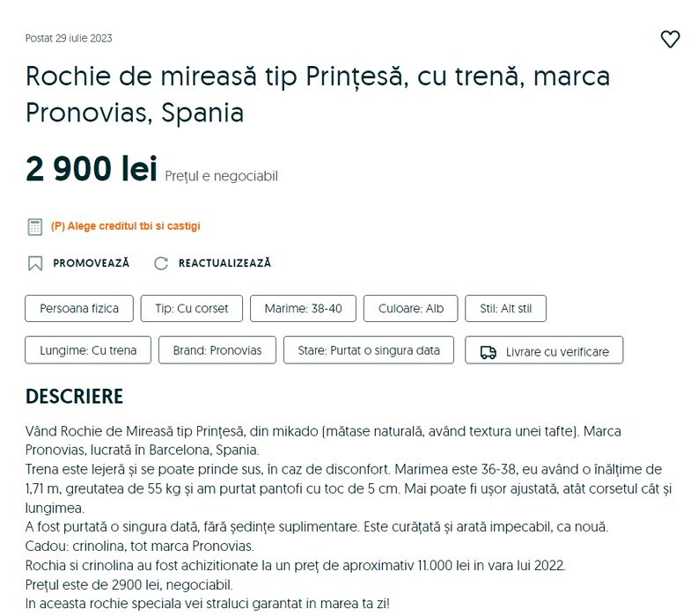The image size is (698, 616).
Task: Click the delivery truck icon
Action: (488, 351)
